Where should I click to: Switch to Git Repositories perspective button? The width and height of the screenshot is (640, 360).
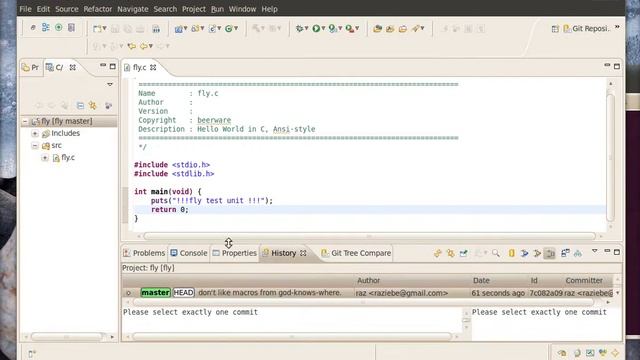click(587, 29)
